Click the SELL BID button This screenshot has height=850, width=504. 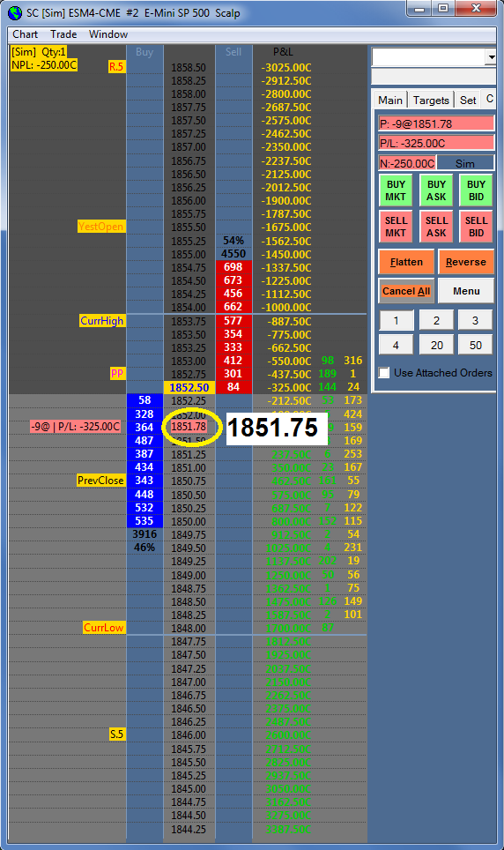point(477,227)
